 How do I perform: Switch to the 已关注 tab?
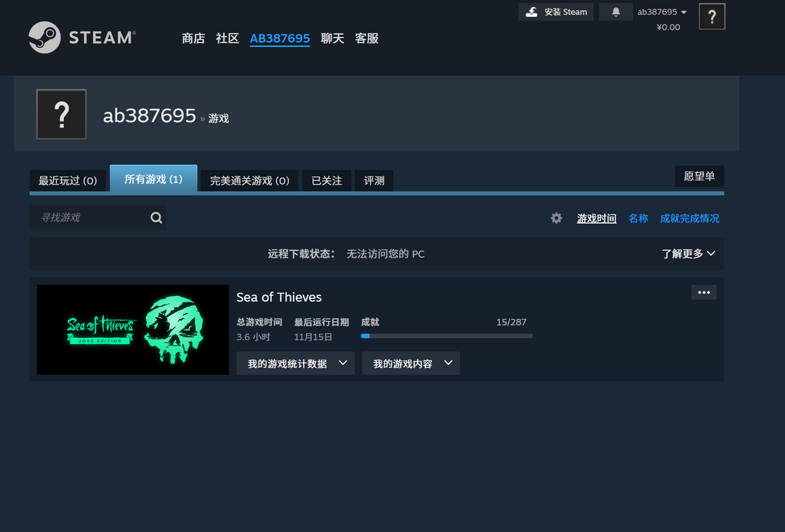pyautogui.click(x=326, y=180)
